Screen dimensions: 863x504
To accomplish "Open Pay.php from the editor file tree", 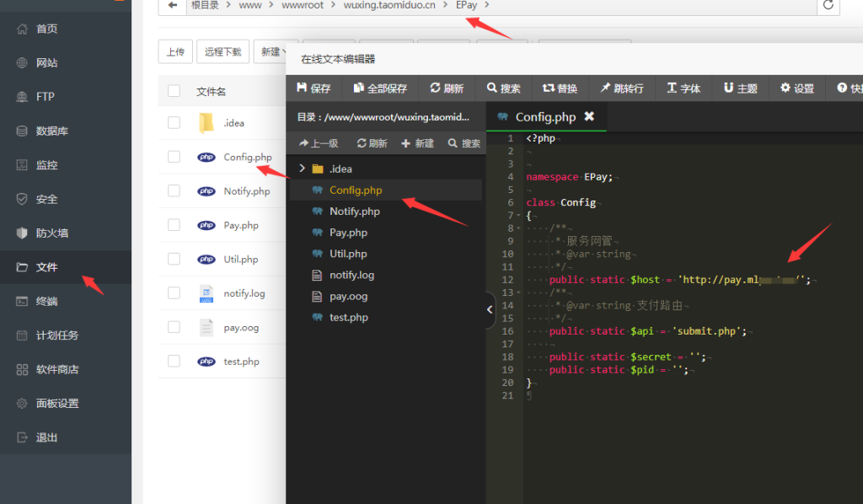I will (x=348, y=233).
